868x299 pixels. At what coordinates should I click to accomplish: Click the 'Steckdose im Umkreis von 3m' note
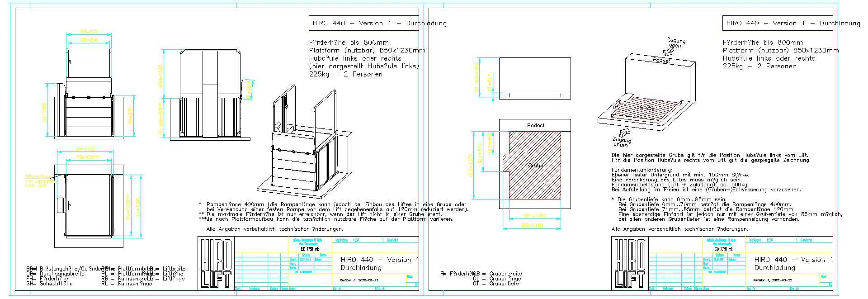point(41,181)
